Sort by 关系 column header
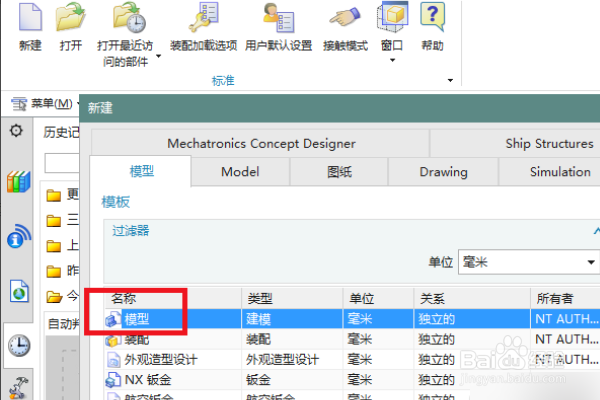Screen dimensions: 600x400 click(472, 298)
